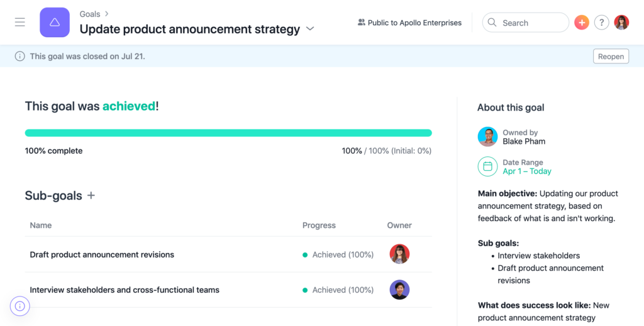The height and width of the screenshot is (326, 644).
Task: Click the purple goal triangle icon
Action: 55,23
